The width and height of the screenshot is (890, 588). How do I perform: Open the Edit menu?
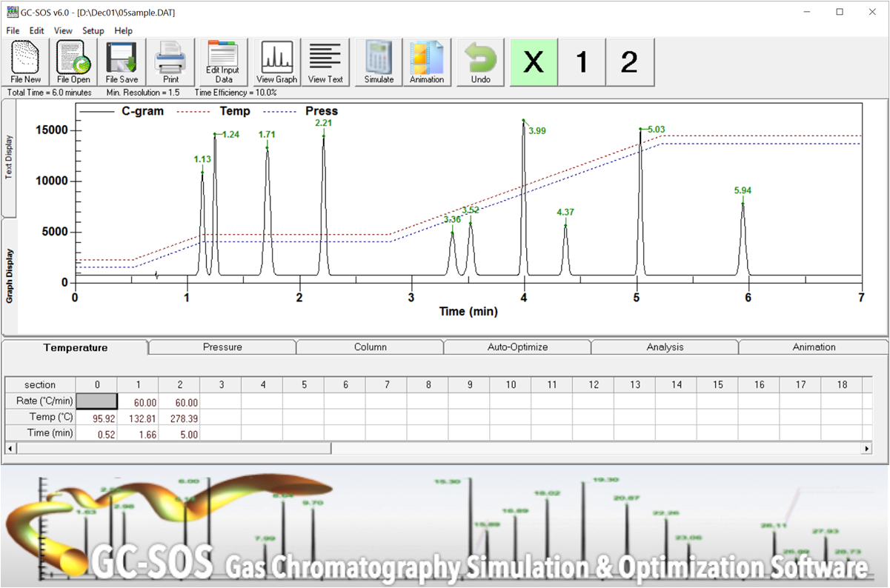coord(37,30)
